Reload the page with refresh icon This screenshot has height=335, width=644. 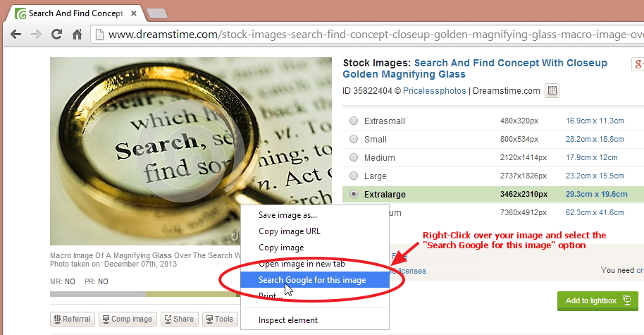[x=56, y=34]
